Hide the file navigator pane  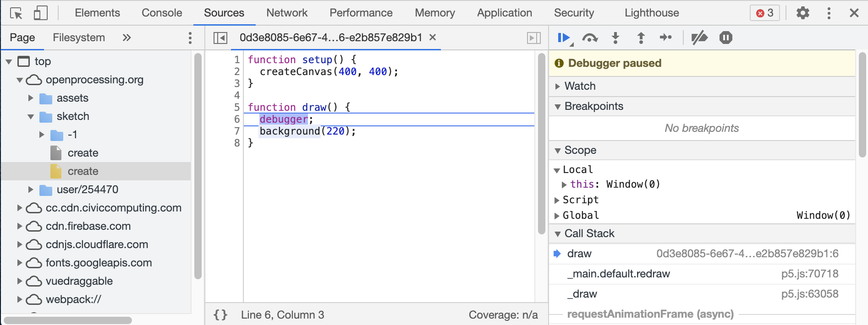(220, 38)
